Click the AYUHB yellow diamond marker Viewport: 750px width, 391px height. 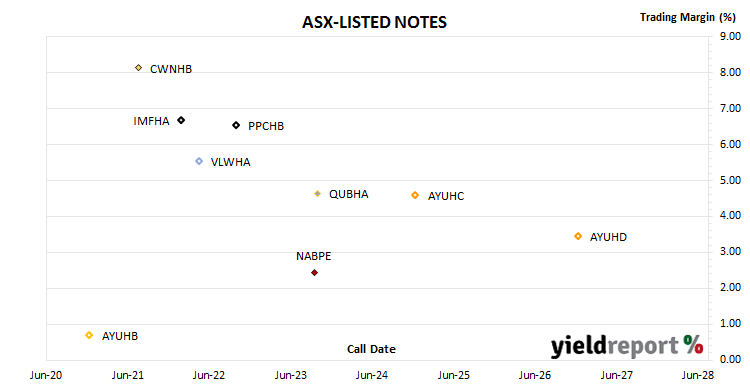pos(89,335)
